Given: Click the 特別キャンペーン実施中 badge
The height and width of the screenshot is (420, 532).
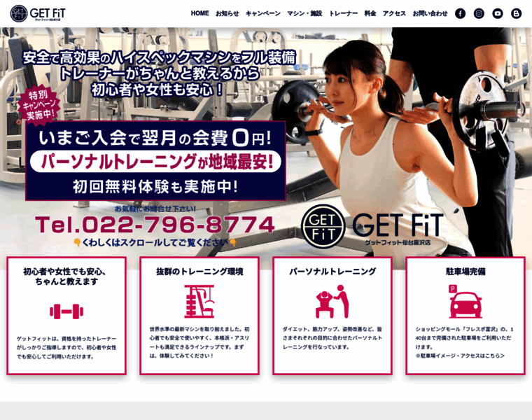Looking at the screenshot, I should [39, 104].
